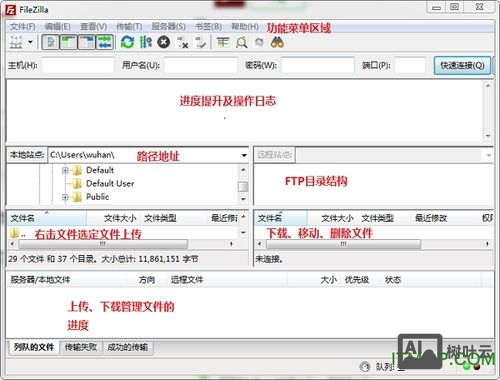The image size is (500, 380).
Task: Click the local tree scrollbar up arrow
Action: [244, 170]
